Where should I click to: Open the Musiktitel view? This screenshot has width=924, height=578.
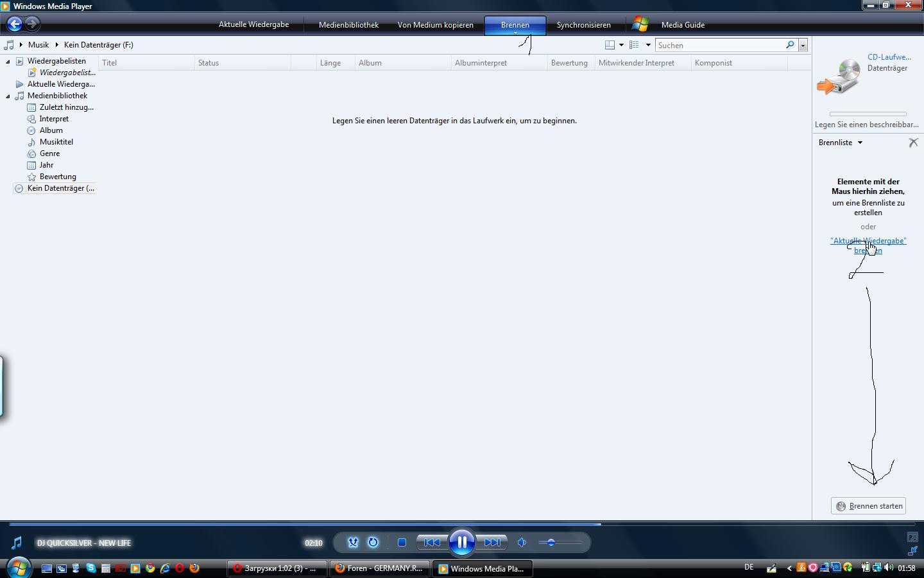[x=56, y=142]
